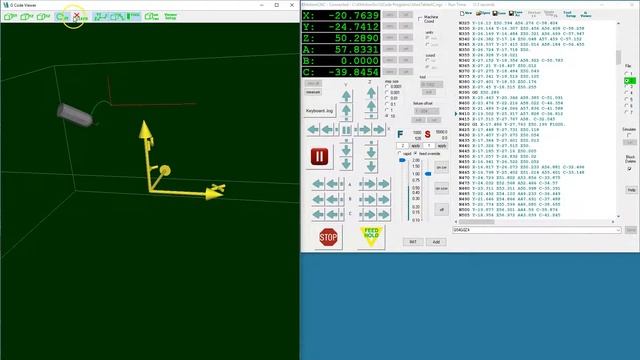
Task: Toggle the Block Delete checkbox
Action: [629, 168]
